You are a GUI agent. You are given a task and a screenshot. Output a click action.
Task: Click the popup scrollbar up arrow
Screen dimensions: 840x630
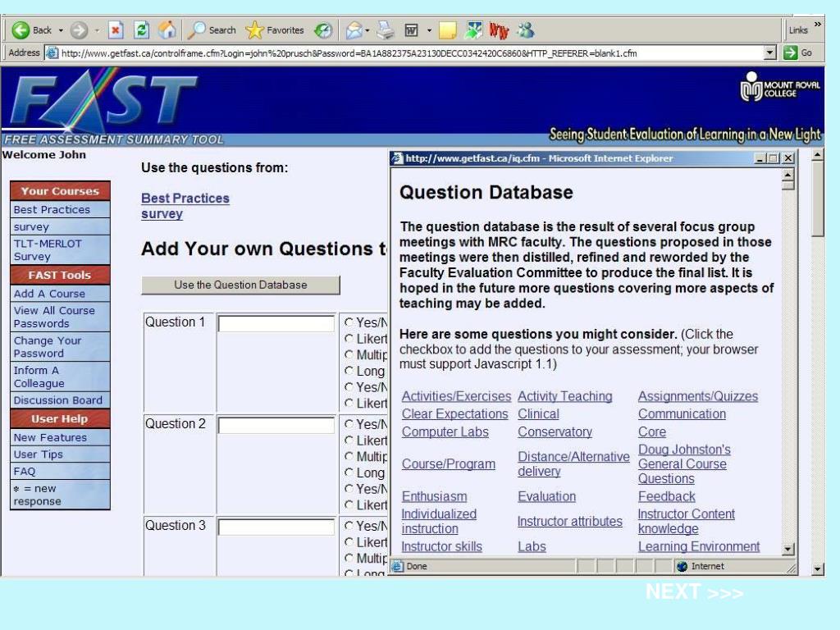pos(787,175)
